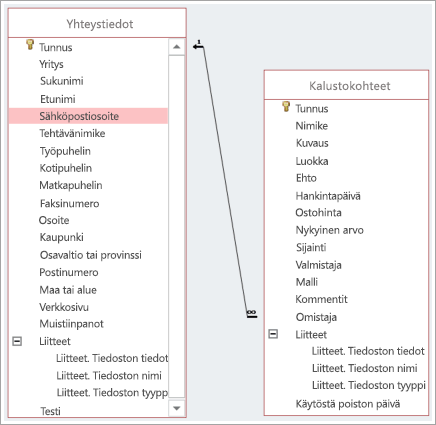This screenshot has height=425, width=436.
Task: Click the scroll down arrow in Yhteystiedot
Action: tap(177, 408)
